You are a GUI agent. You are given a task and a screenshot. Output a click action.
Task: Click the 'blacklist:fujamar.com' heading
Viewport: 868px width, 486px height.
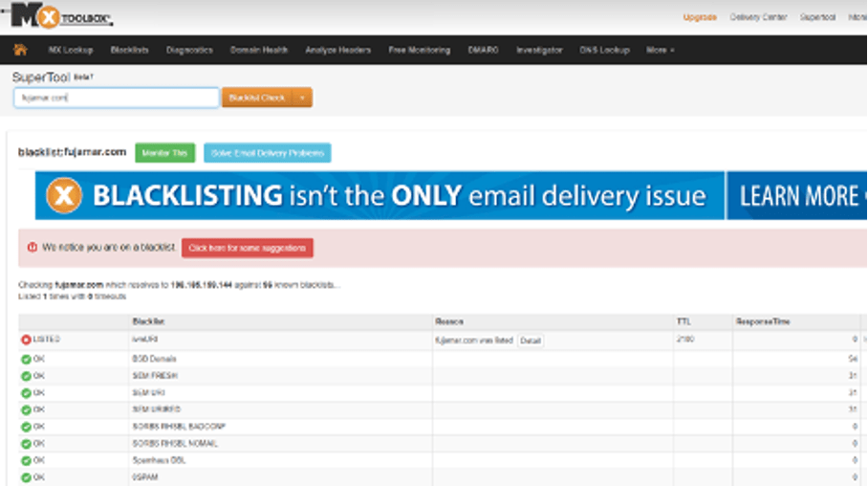click(x=72, y=152)
